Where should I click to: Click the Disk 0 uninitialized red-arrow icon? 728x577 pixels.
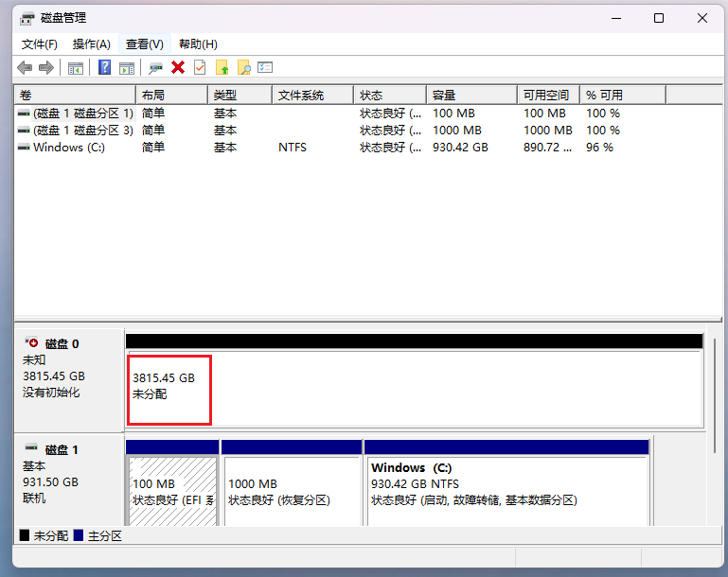point(31,342)
